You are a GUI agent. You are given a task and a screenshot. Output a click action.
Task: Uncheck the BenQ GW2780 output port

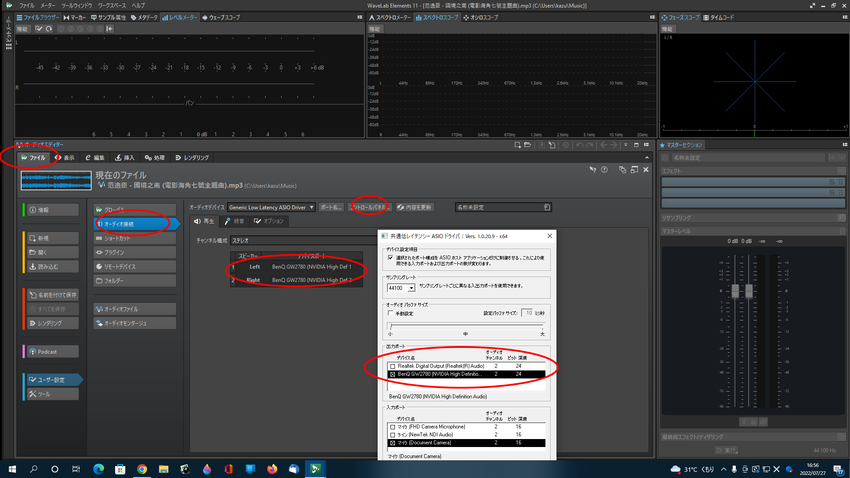393,374
